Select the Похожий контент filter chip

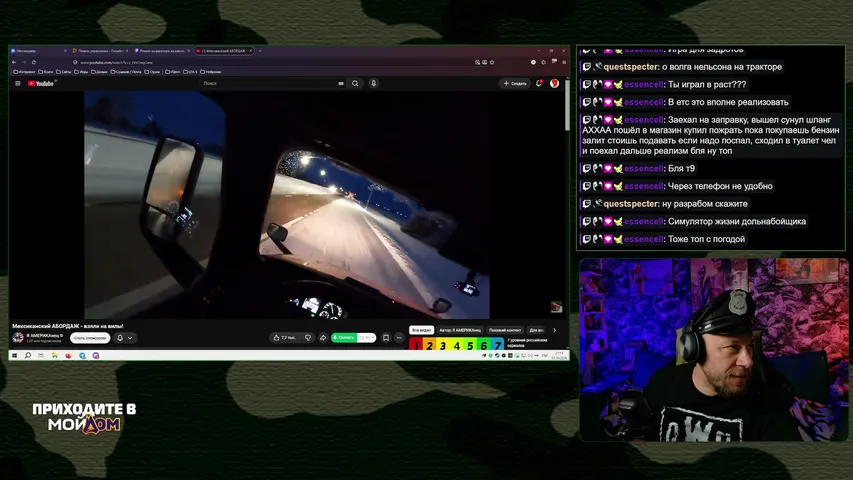pos(505,330)
